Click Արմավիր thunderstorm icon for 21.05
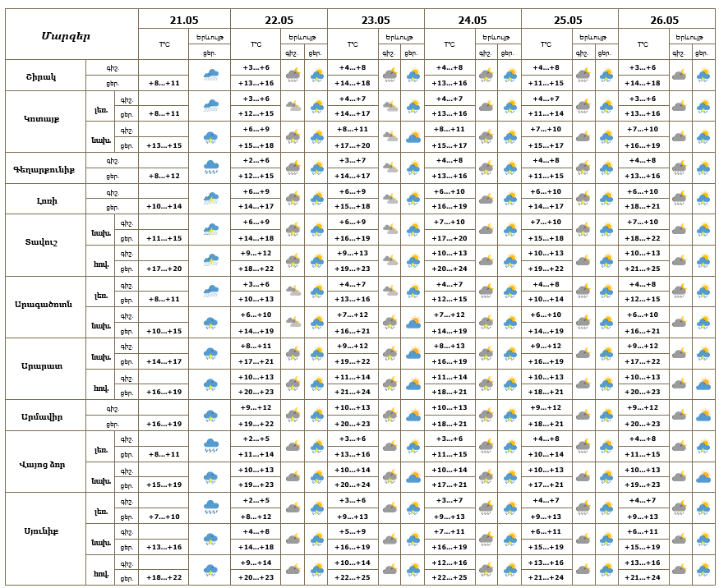The height and width of the screenshot is (588, 719). click(x=211, y=416)
